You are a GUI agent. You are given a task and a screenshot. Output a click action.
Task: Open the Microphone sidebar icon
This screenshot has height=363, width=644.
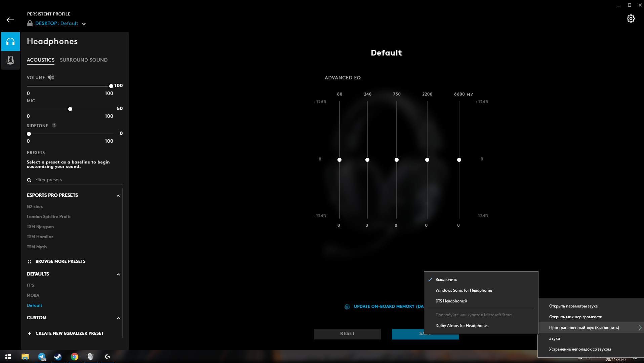coord(10,60)
